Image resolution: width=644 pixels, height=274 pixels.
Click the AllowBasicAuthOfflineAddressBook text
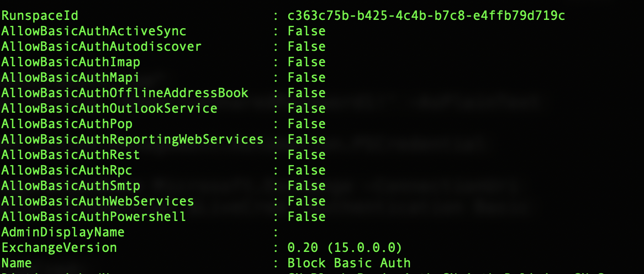(125, 93)
